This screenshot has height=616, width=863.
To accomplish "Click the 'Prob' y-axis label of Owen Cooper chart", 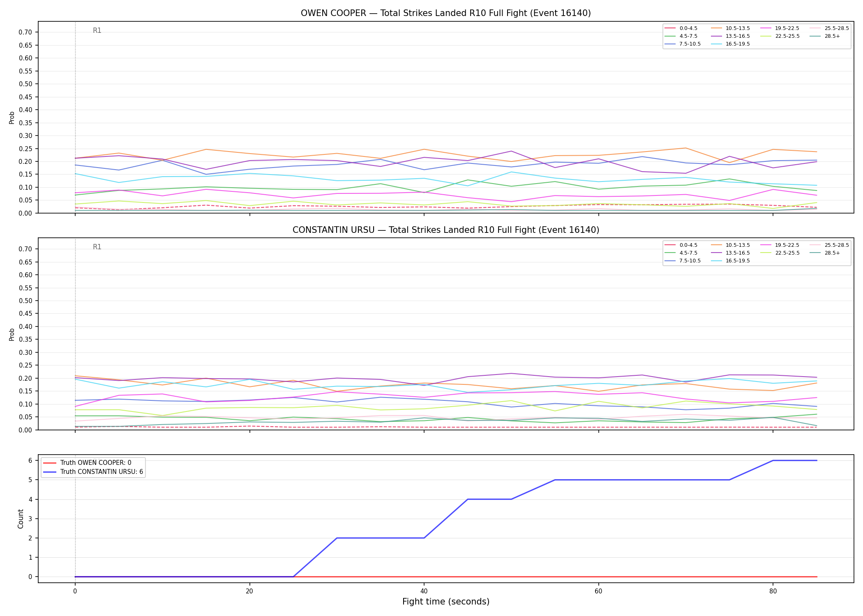I will click(x=12, y=117).
